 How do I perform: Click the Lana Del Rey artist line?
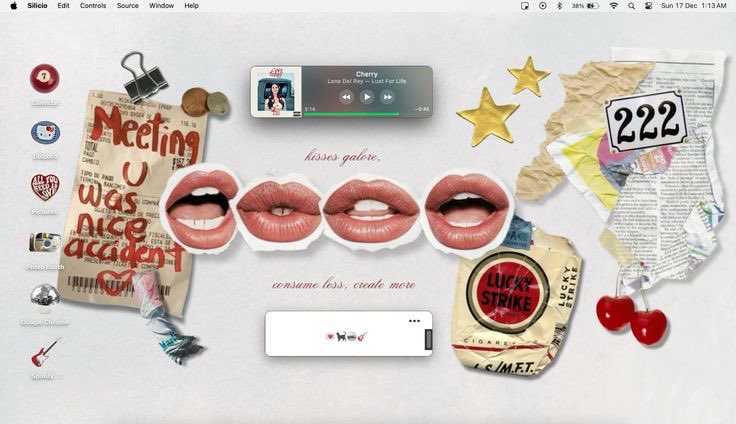(367, 81)
